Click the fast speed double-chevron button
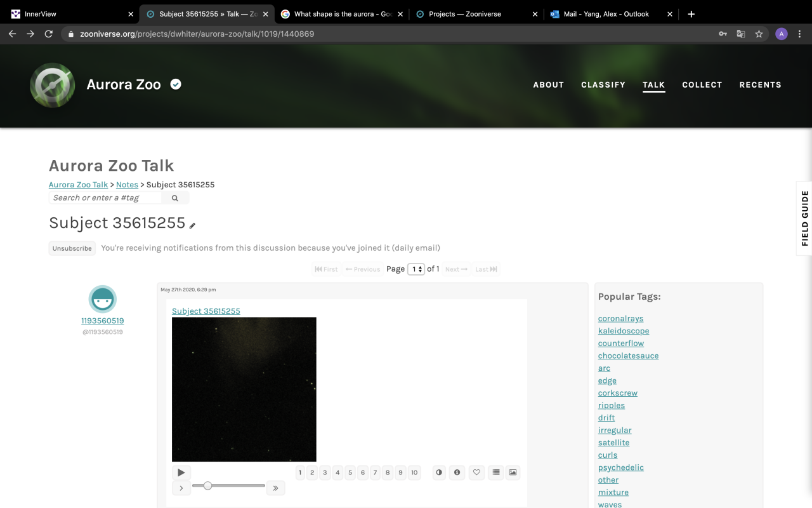The image size is (812, 508). (x=275, y=488)
